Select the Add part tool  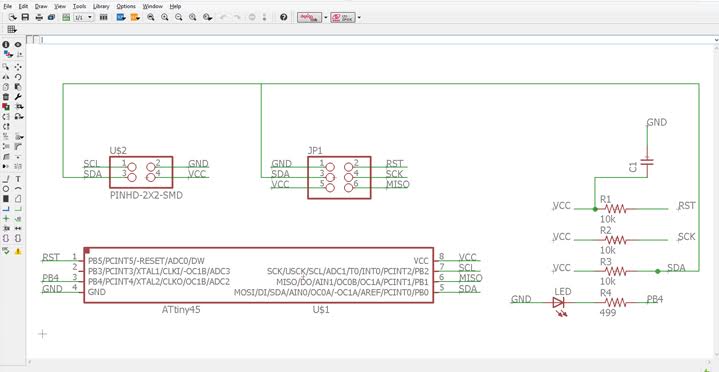(6, 106)
